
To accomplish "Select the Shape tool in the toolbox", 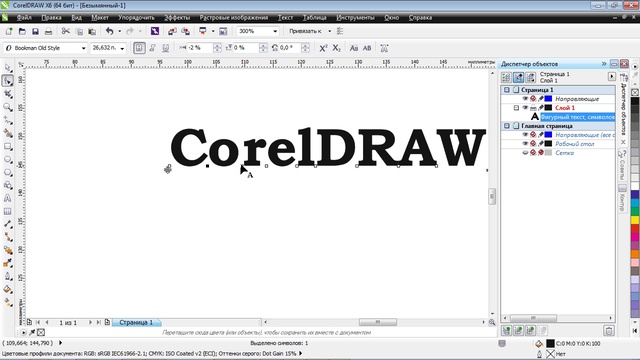I will pyautogui.click(x=7, y=81).
